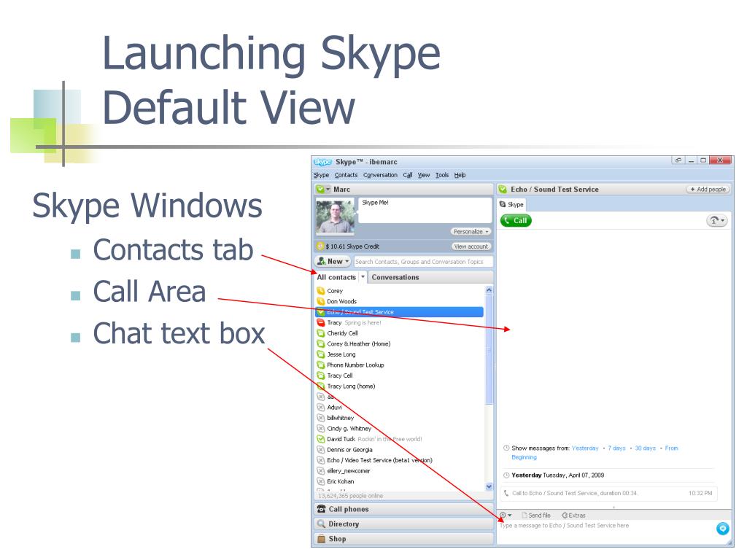Select the Tracy Cell contact
The image size is (747, 560).
pyautogui.click(x=340, y=376)
